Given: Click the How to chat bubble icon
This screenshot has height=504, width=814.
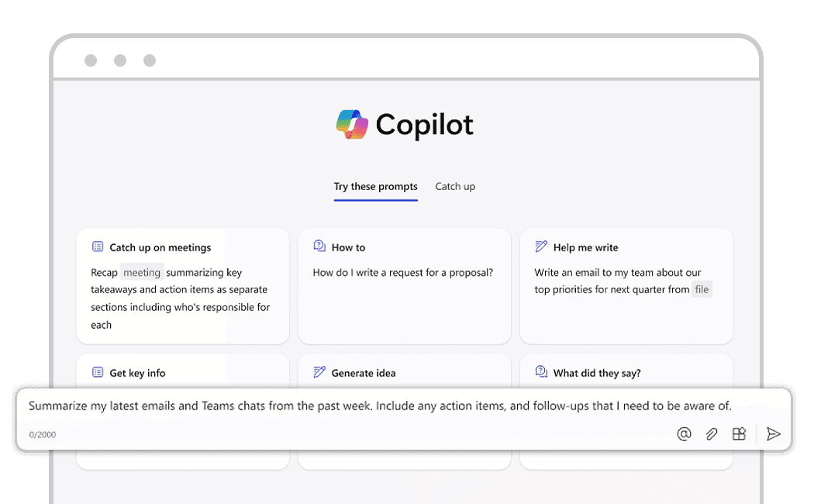Looking at the screenshot, I should click(x=319, y=247).
